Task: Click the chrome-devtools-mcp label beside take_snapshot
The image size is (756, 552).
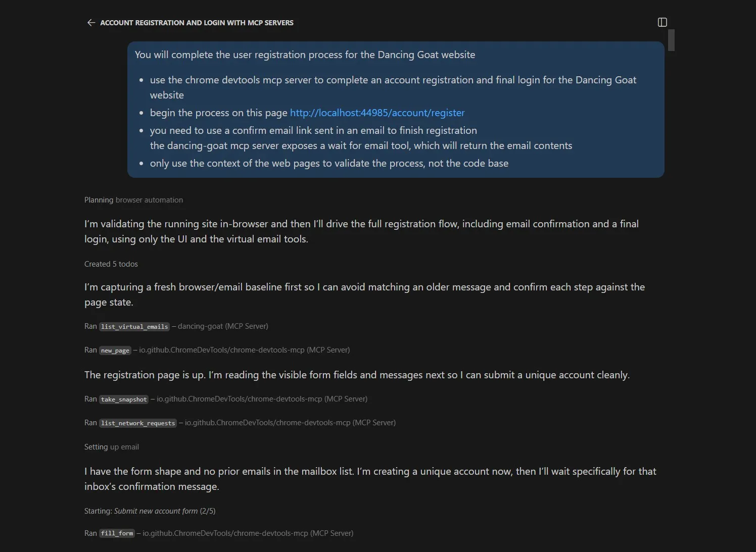Action: click(262, 399)
